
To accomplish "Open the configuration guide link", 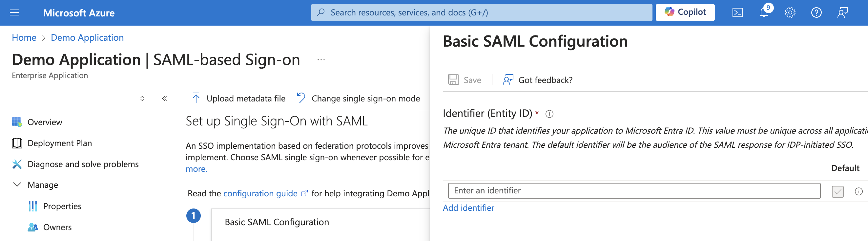I will 260,193.
